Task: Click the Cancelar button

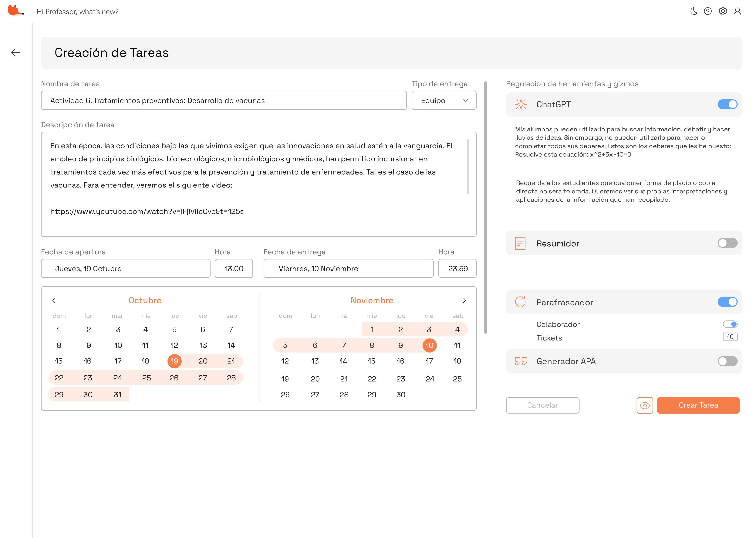Action: pyautogui.click(x=542, y=405)
